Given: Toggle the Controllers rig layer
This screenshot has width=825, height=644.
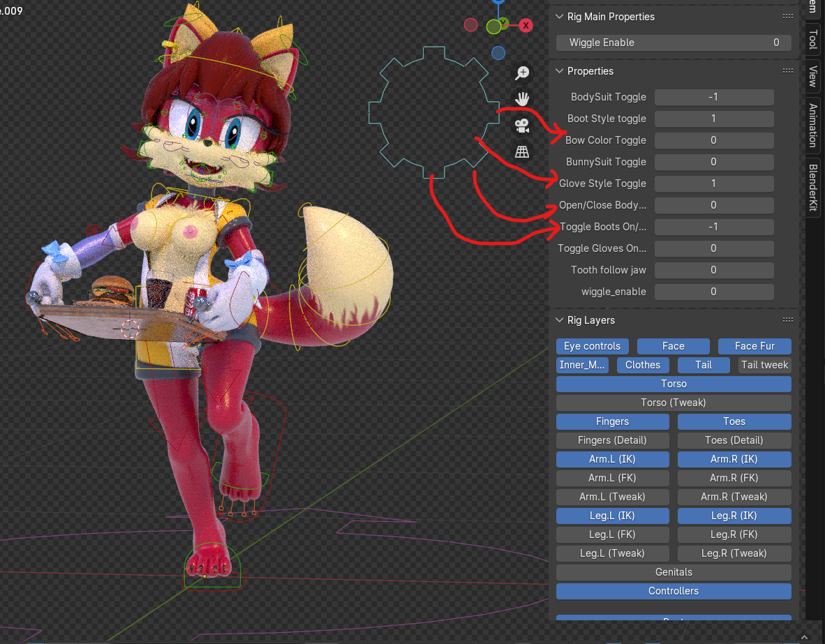Looking at the screenshot, I should point(674,592).
